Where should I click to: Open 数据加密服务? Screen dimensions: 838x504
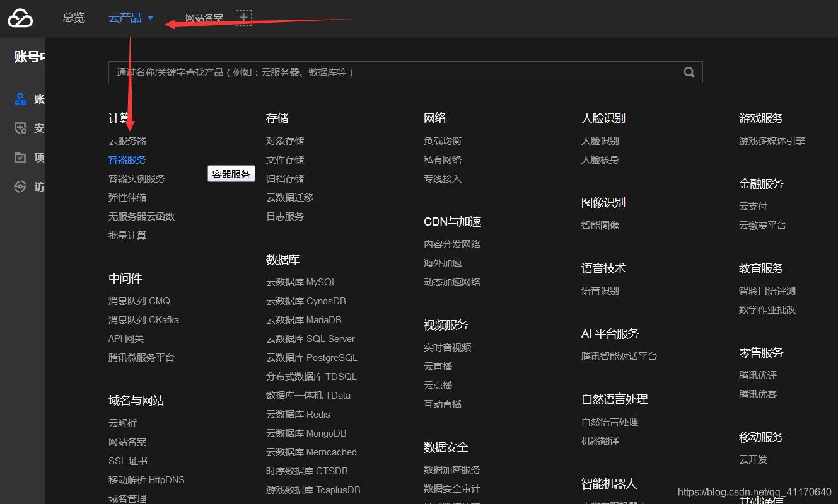[452, 470]
